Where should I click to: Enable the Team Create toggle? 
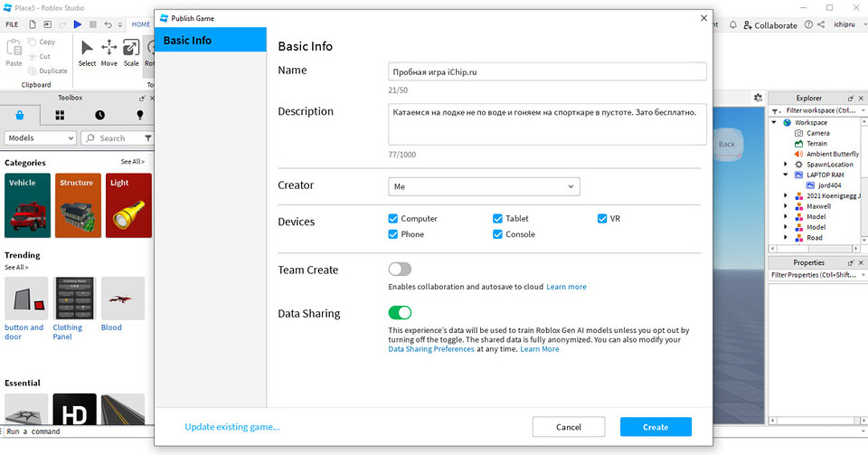(400, 270)
